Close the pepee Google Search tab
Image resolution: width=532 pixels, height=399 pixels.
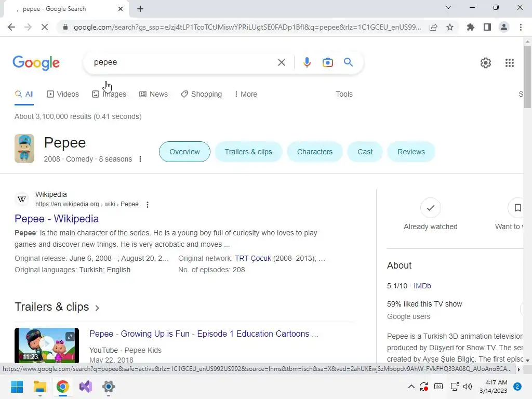click(x=121, y=9)
